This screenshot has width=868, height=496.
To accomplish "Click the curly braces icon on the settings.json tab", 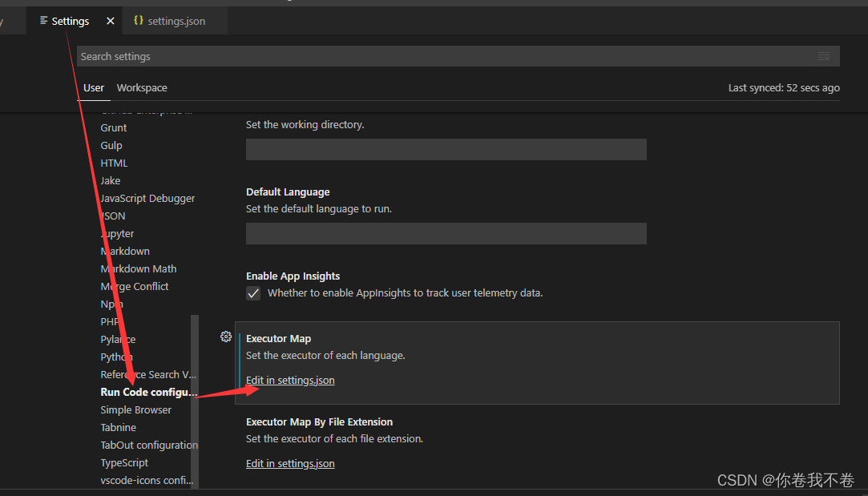I will click(x=139, y=21).
